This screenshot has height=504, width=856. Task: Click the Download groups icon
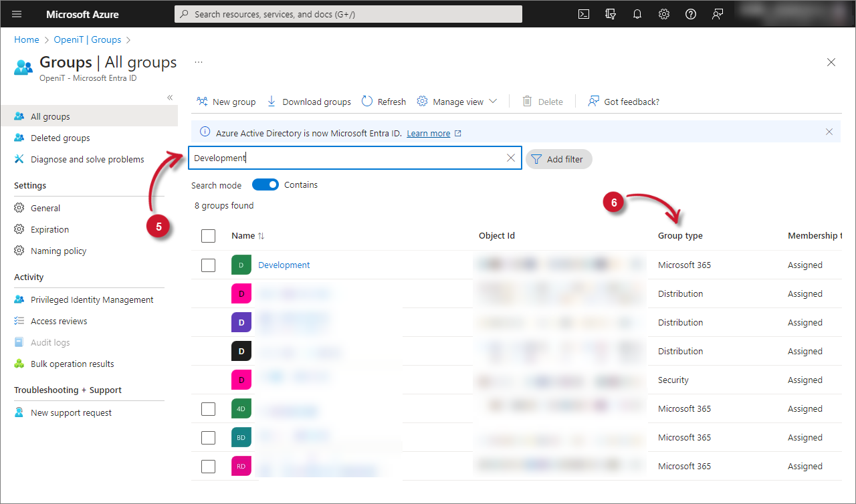pyautogui.click(x=271, y=101)
